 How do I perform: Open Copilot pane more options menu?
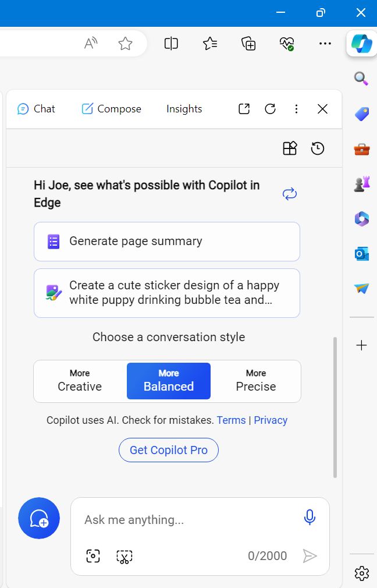coord(297,109)
